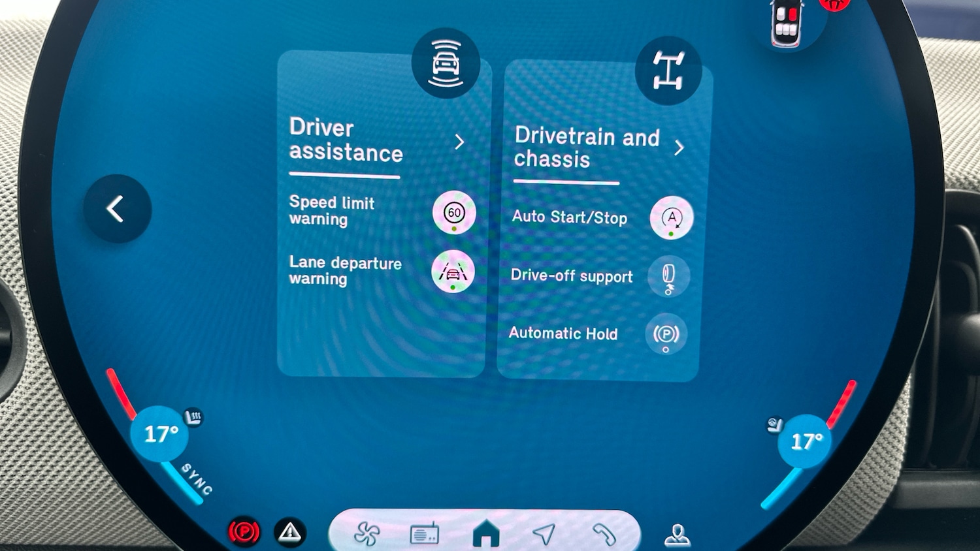Expand the Drivetrain and chassis chevron
Image resolution: width=980 pixels, height=551 pixels.
point(679,148)
